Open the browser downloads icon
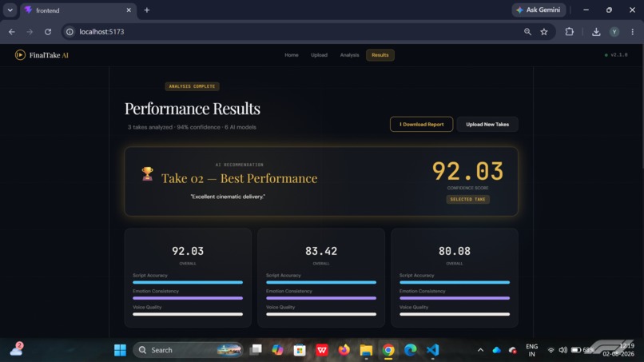This screenshot has height=362, width=644. coord(596,32)
